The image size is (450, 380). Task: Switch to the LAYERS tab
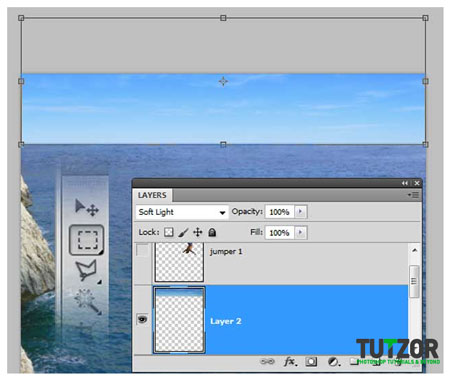[152, 195]
